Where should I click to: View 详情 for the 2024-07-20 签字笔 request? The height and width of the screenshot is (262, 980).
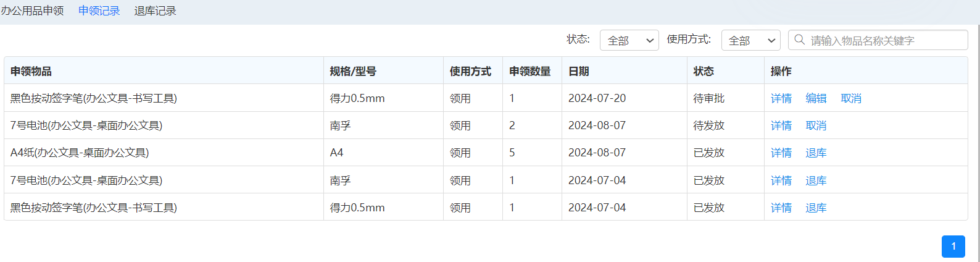pos(781,98)
